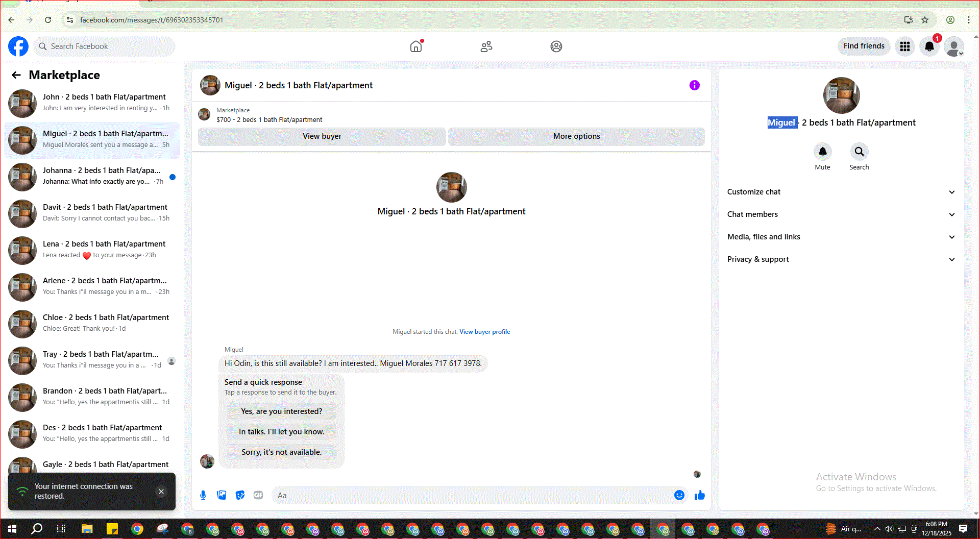Open Sticky Notes from the taskbar

tap(112, 529)
